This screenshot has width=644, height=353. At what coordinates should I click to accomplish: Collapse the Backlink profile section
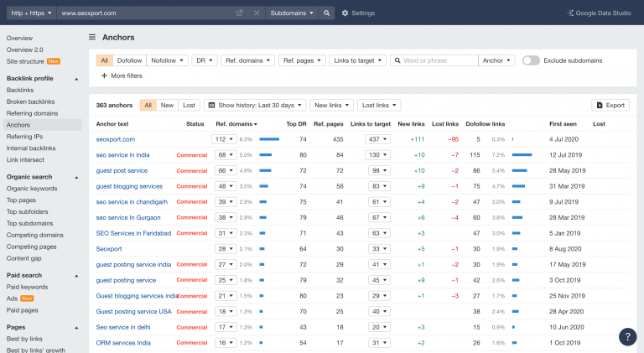76,79
